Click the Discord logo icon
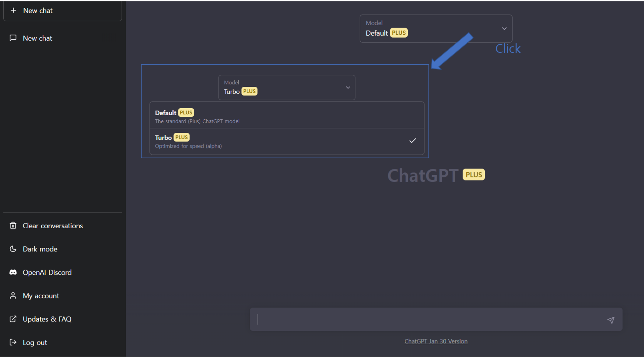Viewport: 644px width, 357px height. pos(13,272)
